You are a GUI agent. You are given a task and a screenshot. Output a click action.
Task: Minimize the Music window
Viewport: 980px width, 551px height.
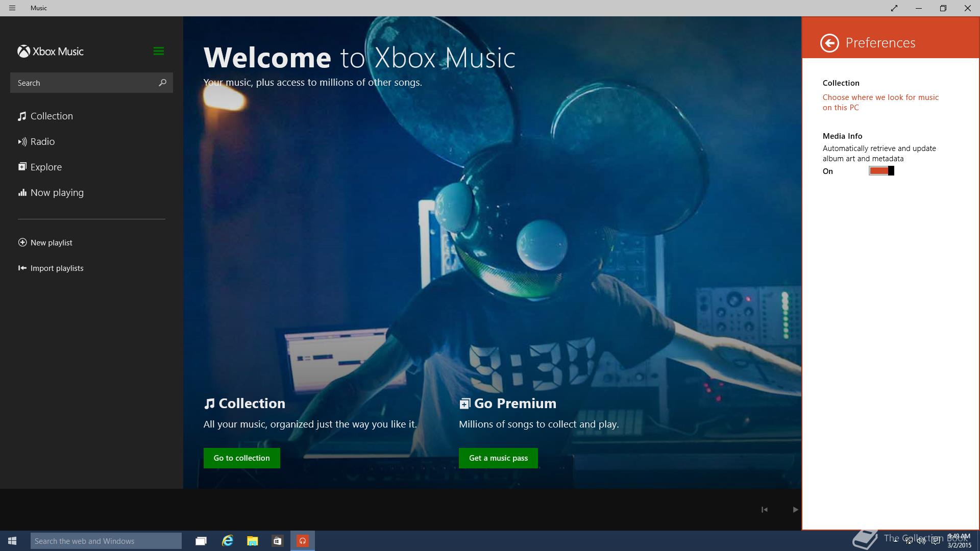918,8
